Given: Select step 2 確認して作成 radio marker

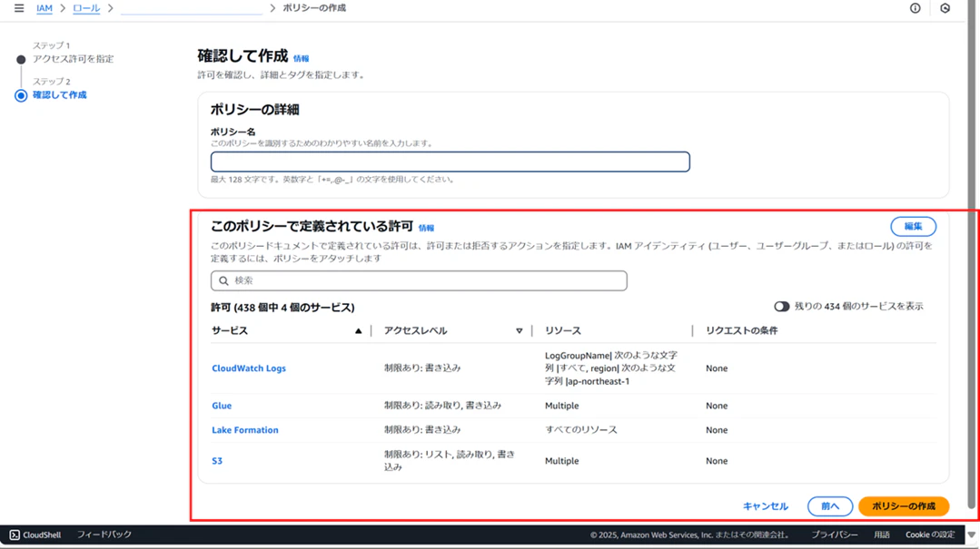Looking at the screenshot, I should click(21, 95).
